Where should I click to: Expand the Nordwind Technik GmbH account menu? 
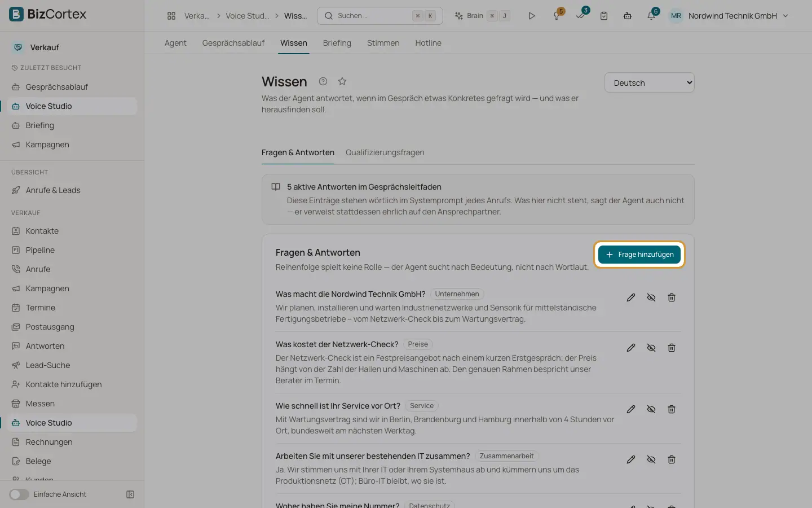pos(729,16)
